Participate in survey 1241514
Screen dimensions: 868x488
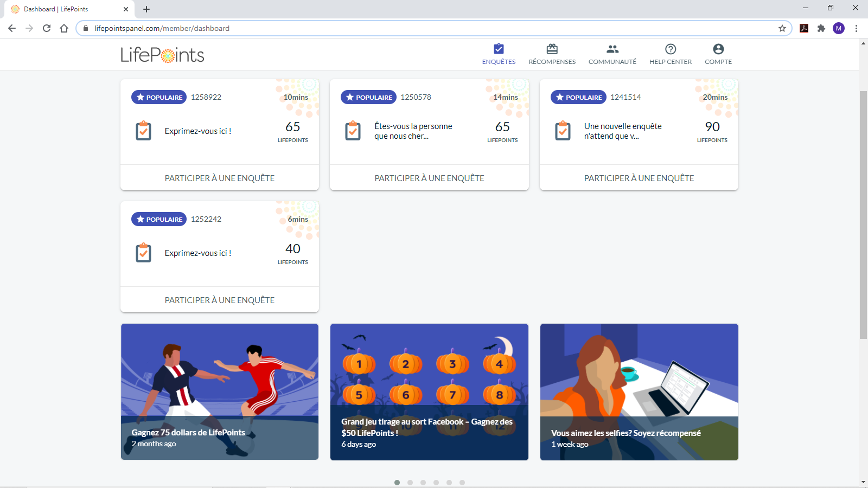[639, 178]
